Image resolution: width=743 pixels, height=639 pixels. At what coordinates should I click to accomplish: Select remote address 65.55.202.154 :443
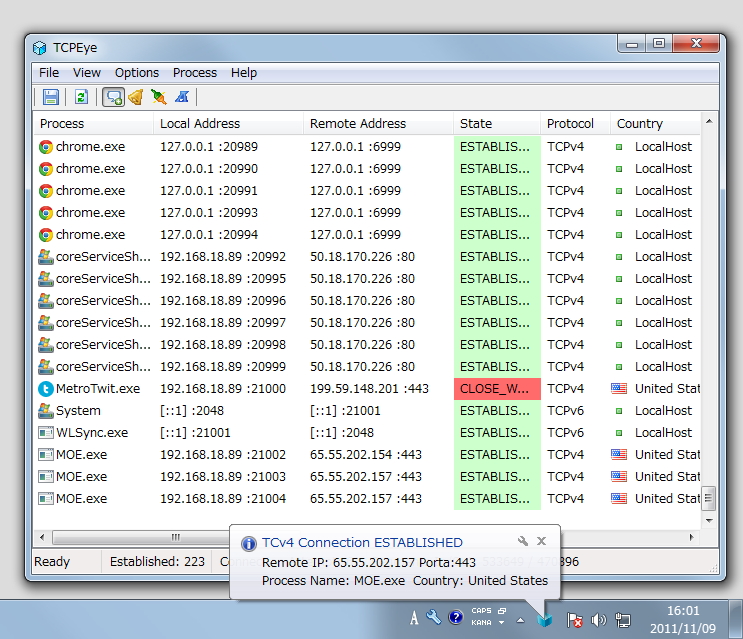point(366,455)
